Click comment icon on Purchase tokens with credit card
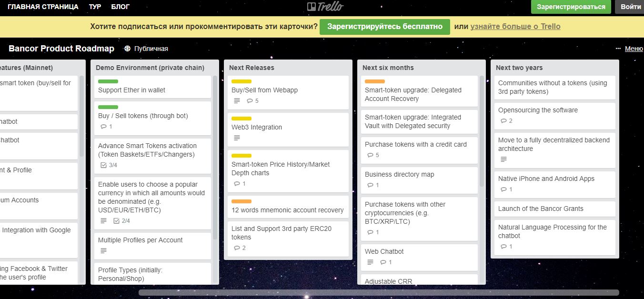Image resolution: width=644 pixels, height=299 pixels. [370, 155]
